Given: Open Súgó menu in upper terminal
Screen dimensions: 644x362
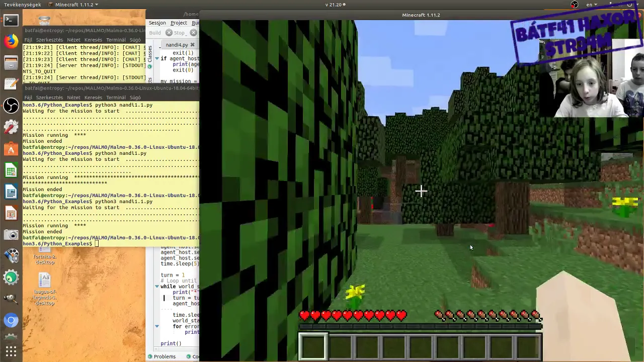Looking at the screenshot, I should 135,40.
